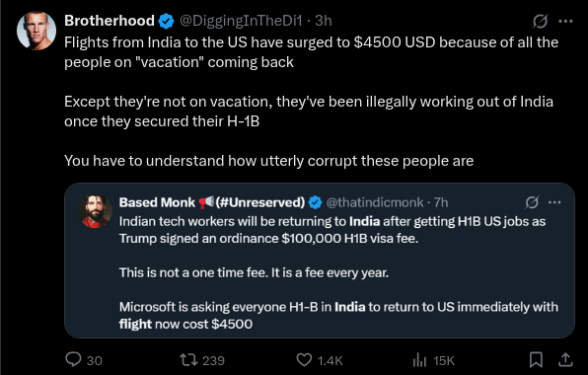This screenshot has height=375, width=588.
Task: Open Brotherhood's profile picture
Action: (x=37, y=31)
